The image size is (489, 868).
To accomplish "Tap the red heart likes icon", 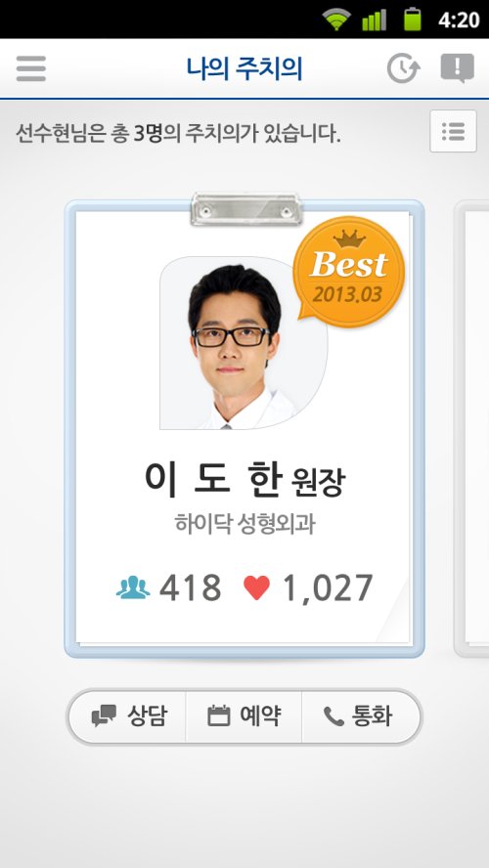I will pyautogui.click(x=256, y=587).
